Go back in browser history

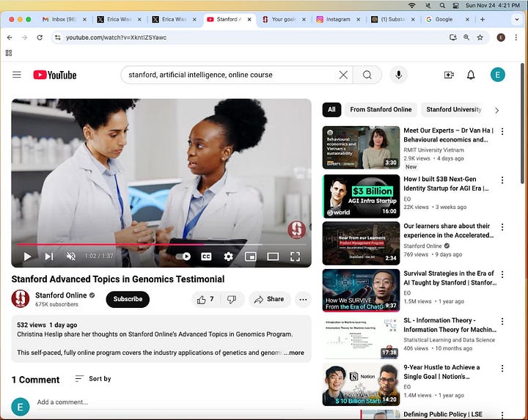click(10, 37)
